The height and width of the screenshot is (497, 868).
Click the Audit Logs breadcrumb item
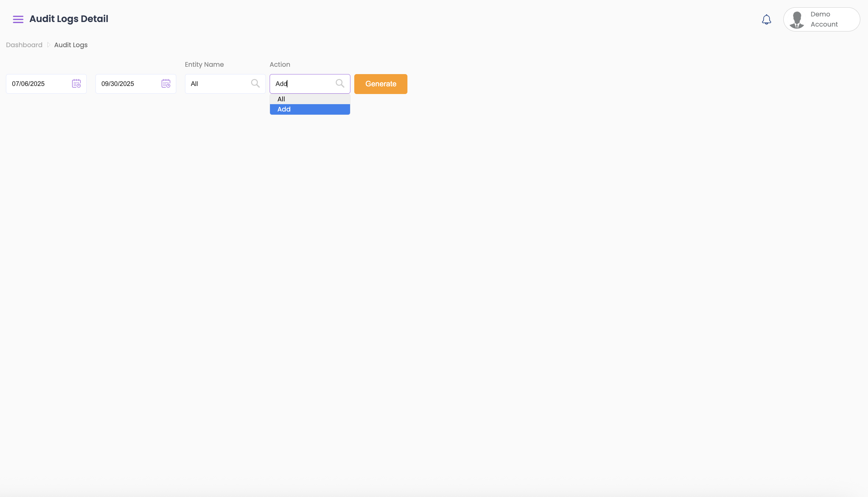71,45
